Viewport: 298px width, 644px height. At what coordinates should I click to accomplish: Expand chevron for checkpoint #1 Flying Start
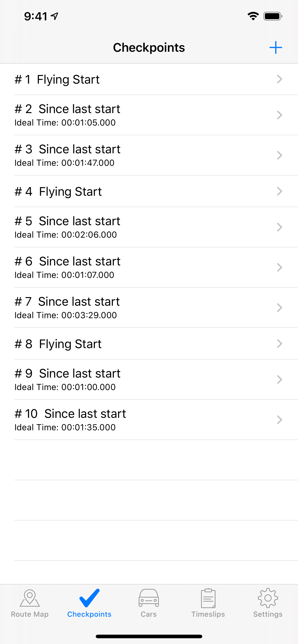[x=280, y=79]
